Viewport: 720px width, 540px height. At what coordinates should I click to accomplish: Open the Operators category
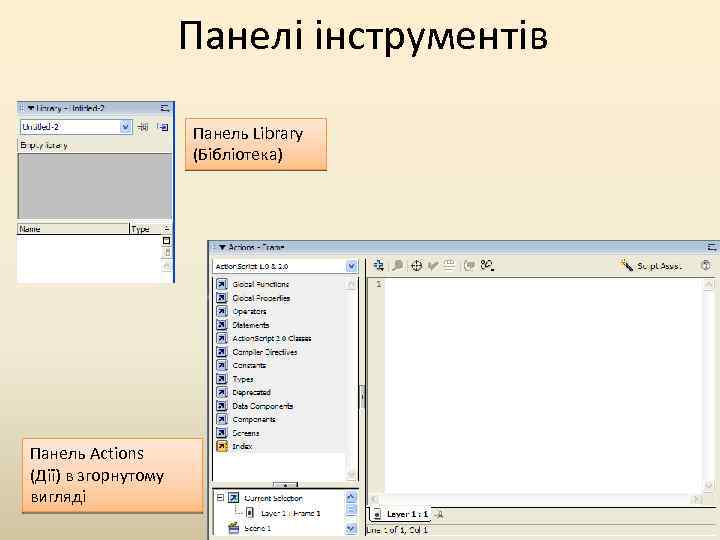coord(249,311)
